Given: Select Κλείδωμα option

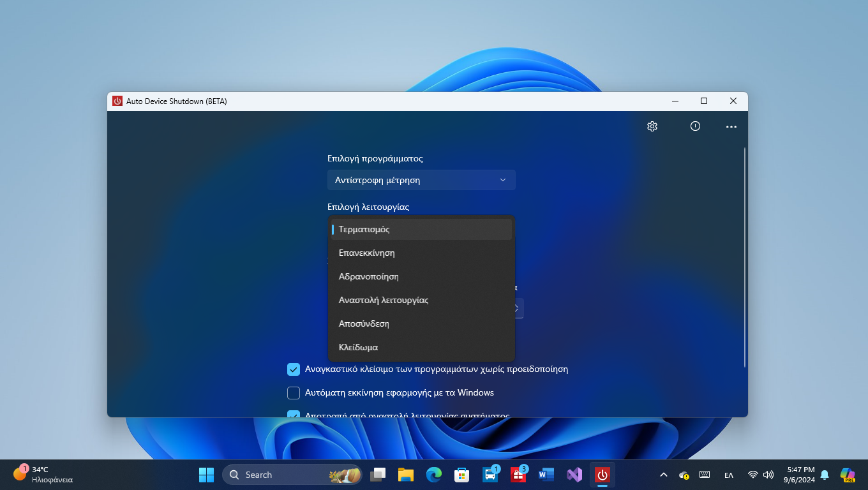Looking at the screenshot, I should coord(421,347).
